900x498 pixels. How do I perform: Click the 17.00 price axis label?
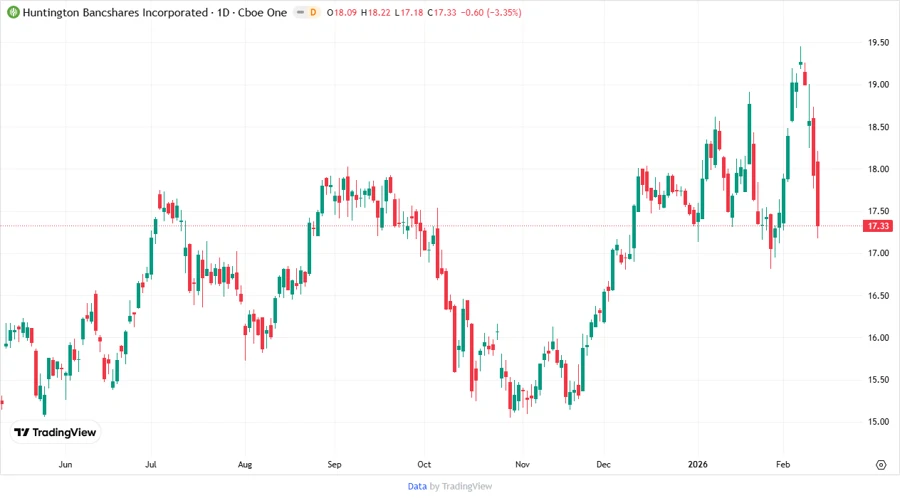[878, 253]
